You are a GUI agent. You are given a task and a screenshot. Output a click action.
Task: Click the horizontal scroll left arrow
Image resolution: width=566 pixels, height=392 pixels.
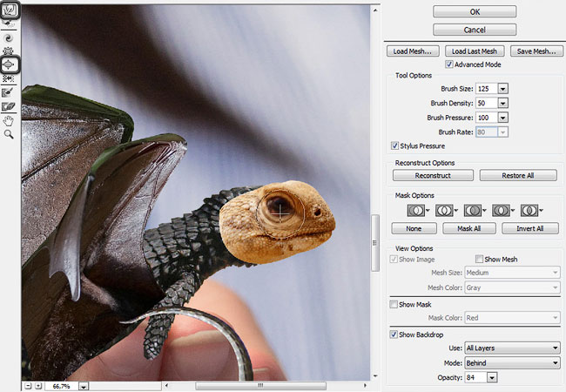[x=166, y=386]
